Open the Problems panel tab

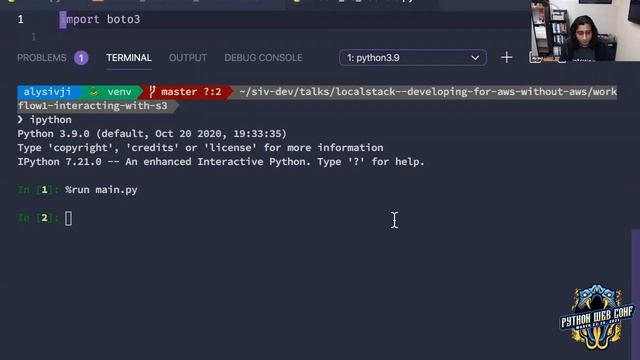coord(42,58)
